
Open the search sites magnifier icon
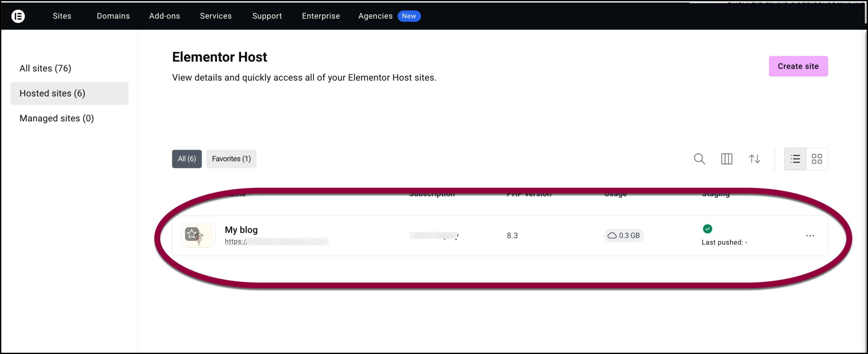coord(699,159)
